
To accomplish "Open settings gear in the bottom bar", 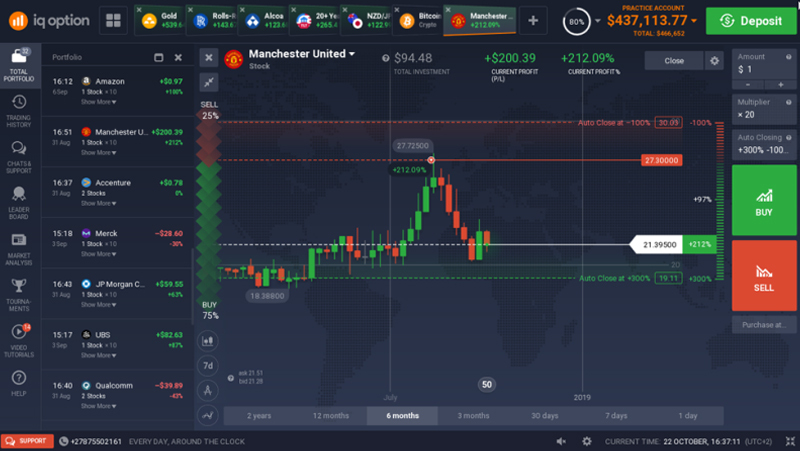I will point(587,441).
